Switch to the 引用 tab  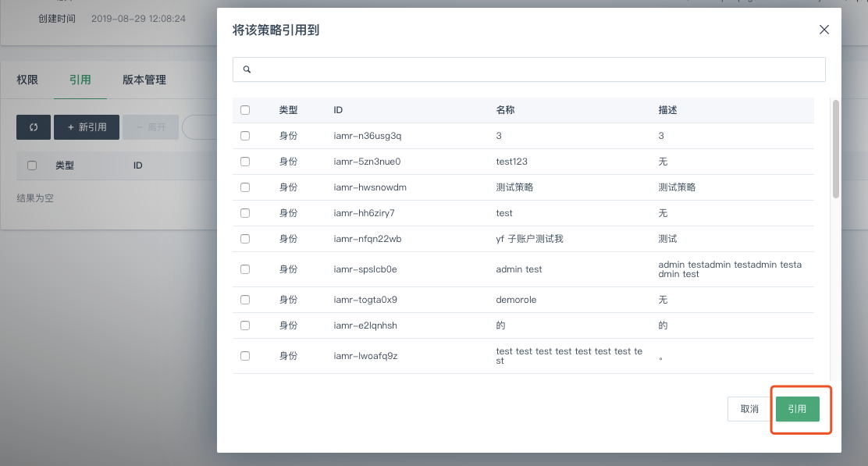pyautogui.click(x=80, y=80)
